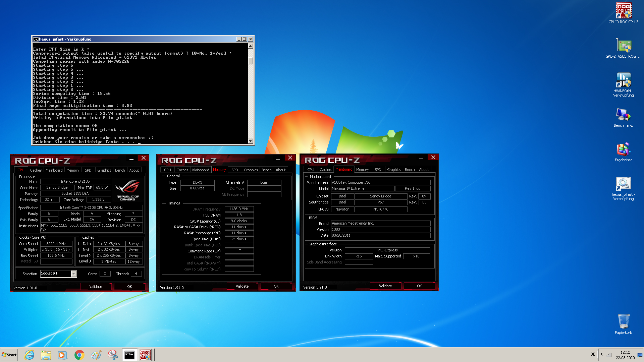This screenshot has height=362, width=644.
Task: Click the Republic of Gamers logo
Action: tap(128, 190)
